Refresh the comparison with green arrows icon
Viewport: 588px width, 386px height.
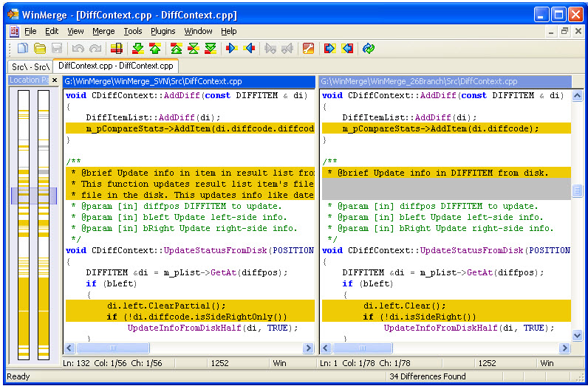pyautogui.click(x=369, y=49)
